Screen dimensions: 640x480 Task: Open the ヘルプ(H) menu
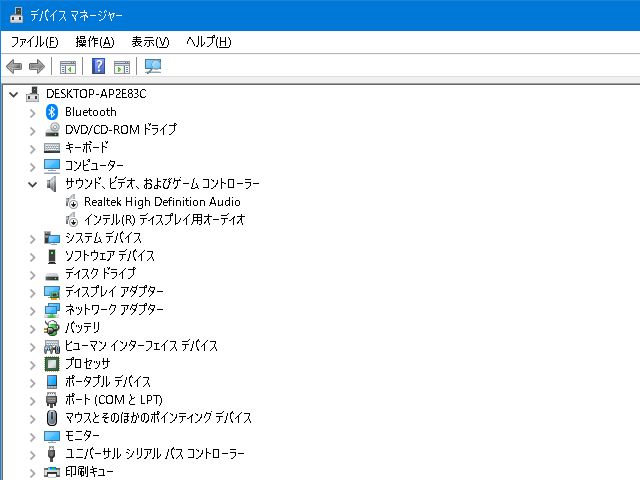click(208, 42)
